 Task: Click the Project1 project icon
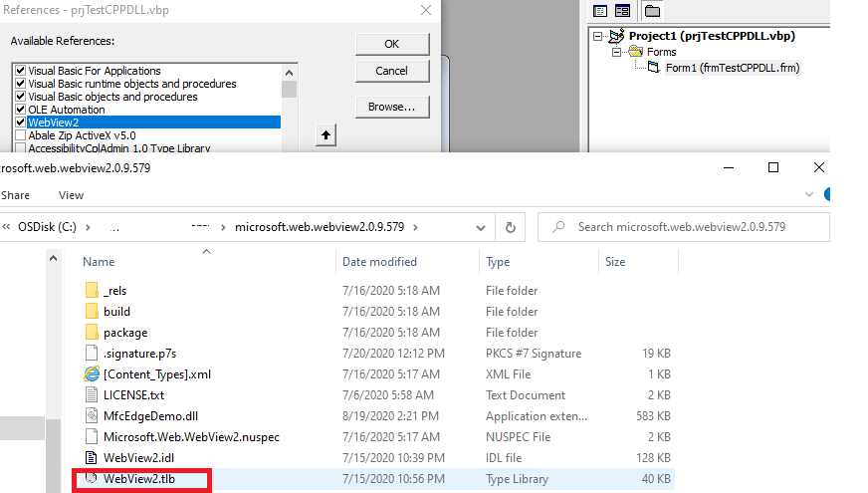tap(617, 36)
